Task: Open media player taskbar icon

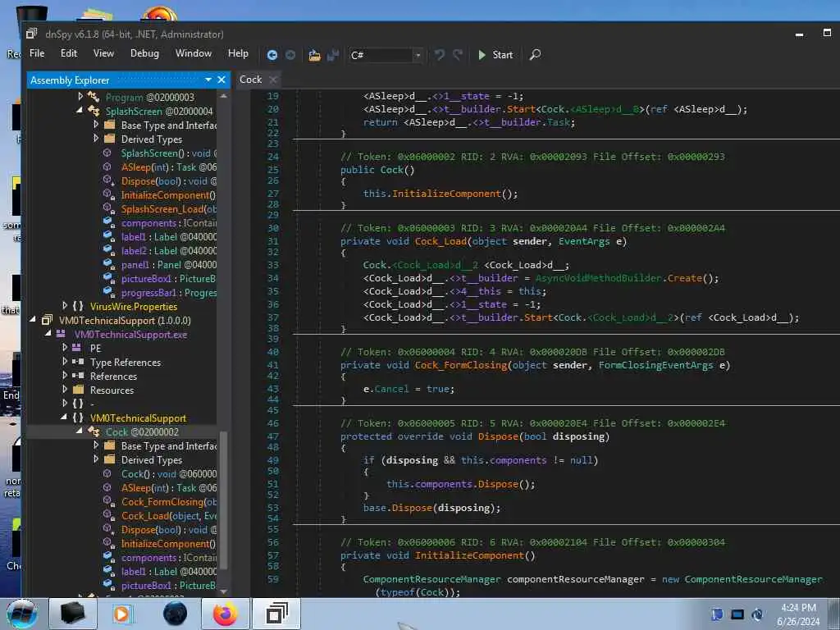Action: tap(121, 614)
